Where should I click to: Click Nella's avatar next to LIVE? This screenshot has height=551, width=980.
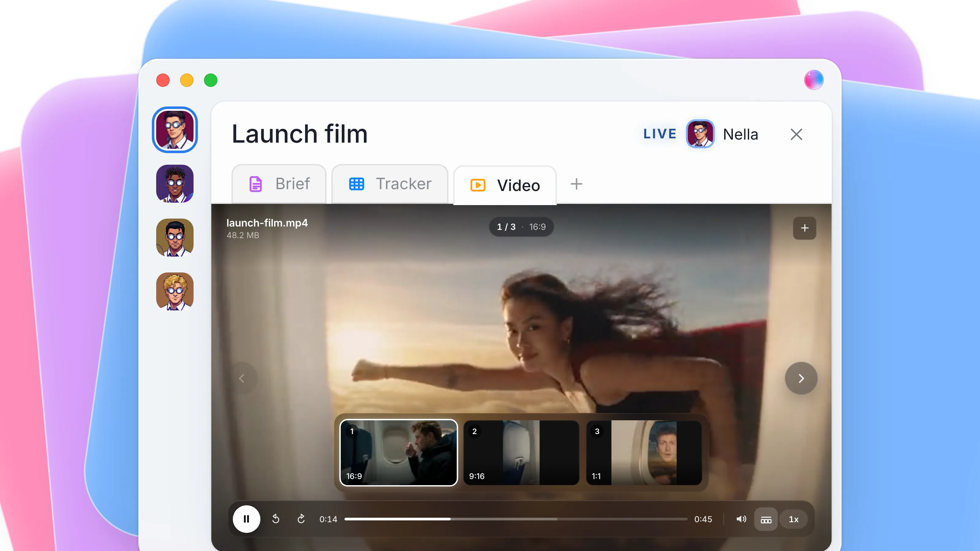[x=700, y=134]
